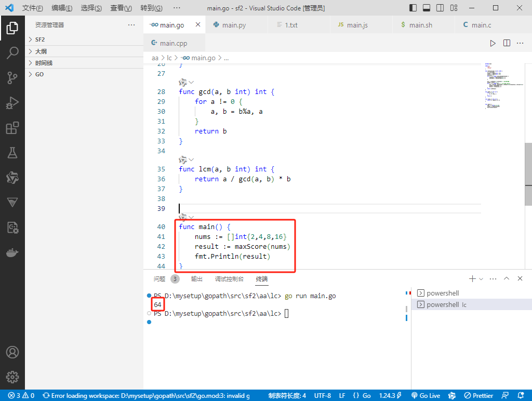The image size is (532, 401).
Task: Switch to the main.cpp tab
Action: [175, 43]
